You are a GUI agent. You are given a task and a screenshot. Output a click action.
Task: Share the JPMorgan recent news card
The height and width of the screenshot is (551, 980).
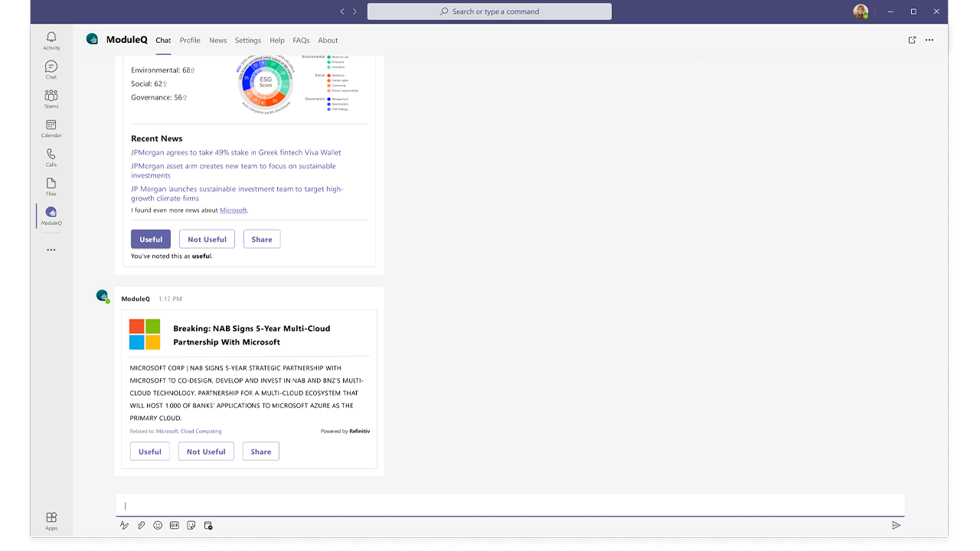(262, 240)
